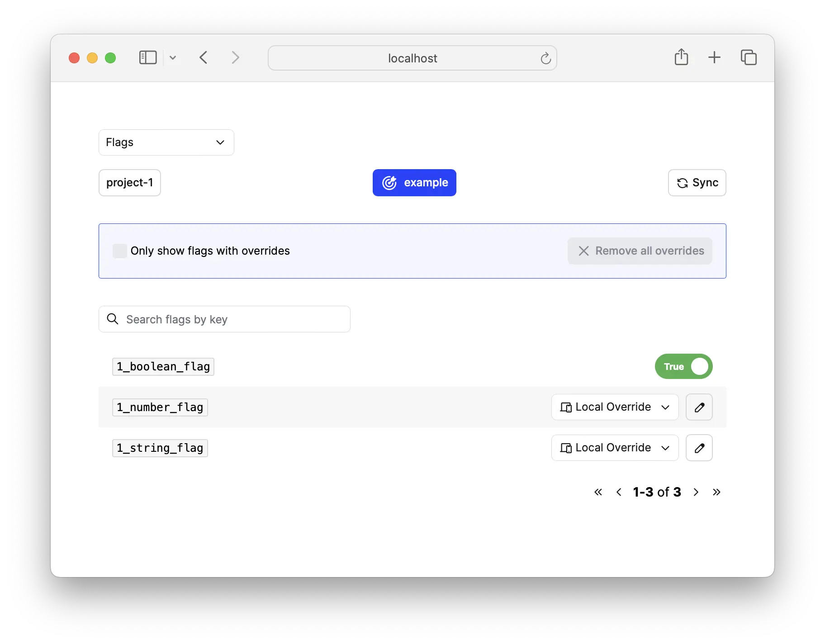Screen dimensions: 825x644
Task: Click the project-1 button
Action: [130, 183]
